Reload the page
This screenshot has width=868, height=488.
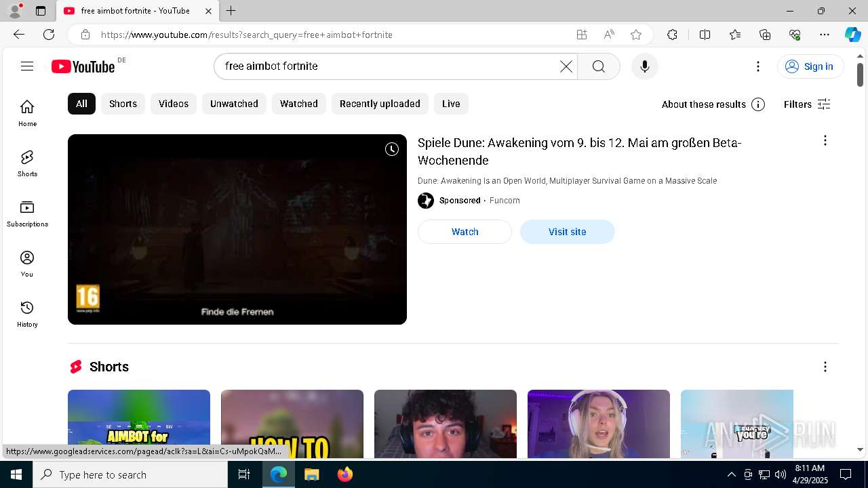(49, 35)
